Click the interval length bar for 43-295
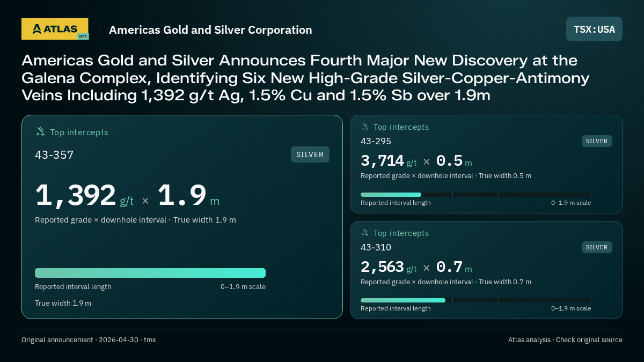The image size is (644, 362). [476, 195]
